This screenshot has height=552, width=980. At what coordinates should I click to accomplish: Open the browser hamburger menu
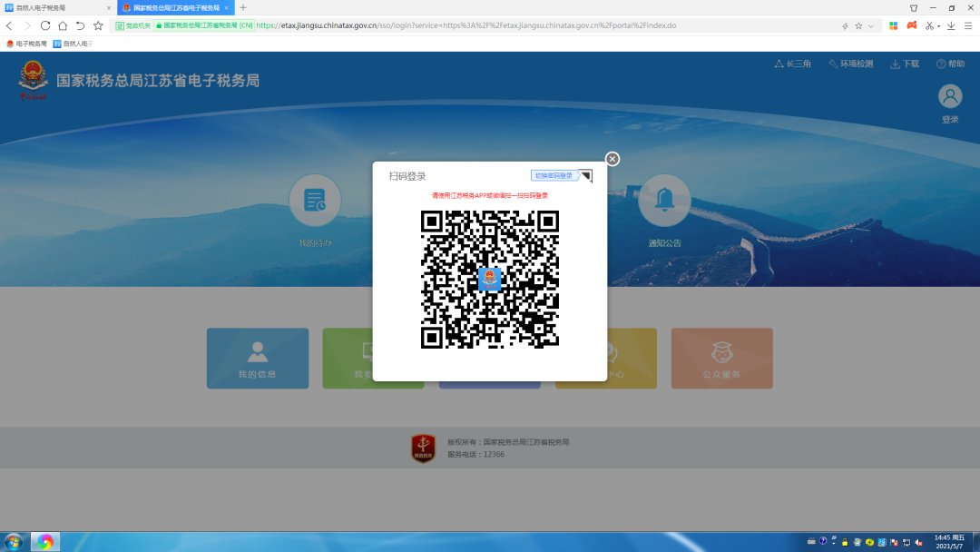click(x=968, y=25)
